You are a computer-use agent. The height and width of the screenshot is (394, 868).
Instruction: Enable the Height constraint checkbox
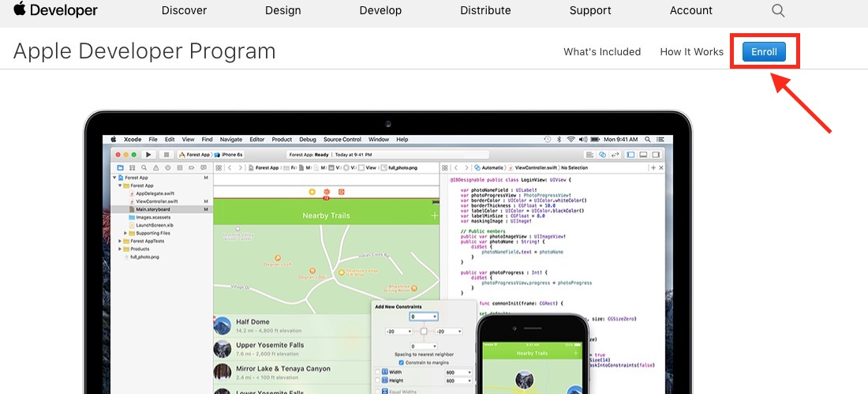[378, 381]
